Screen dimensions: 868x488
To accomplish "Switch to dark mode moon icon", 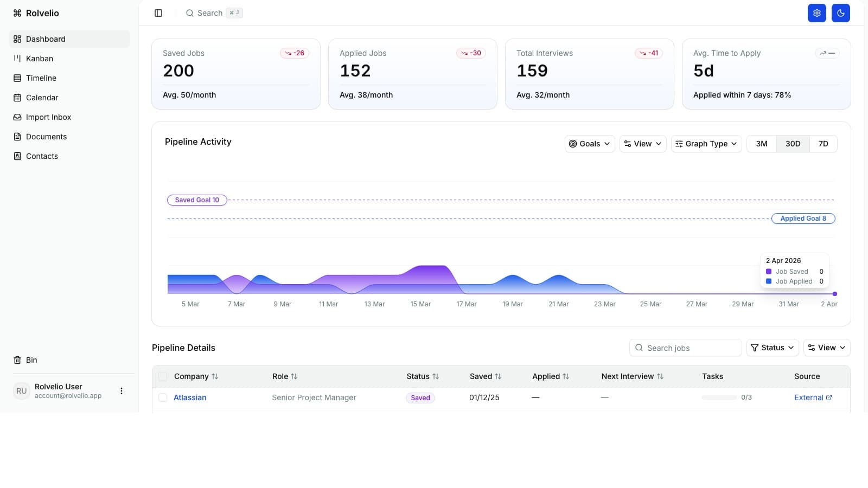I will [x=841, y=13].
